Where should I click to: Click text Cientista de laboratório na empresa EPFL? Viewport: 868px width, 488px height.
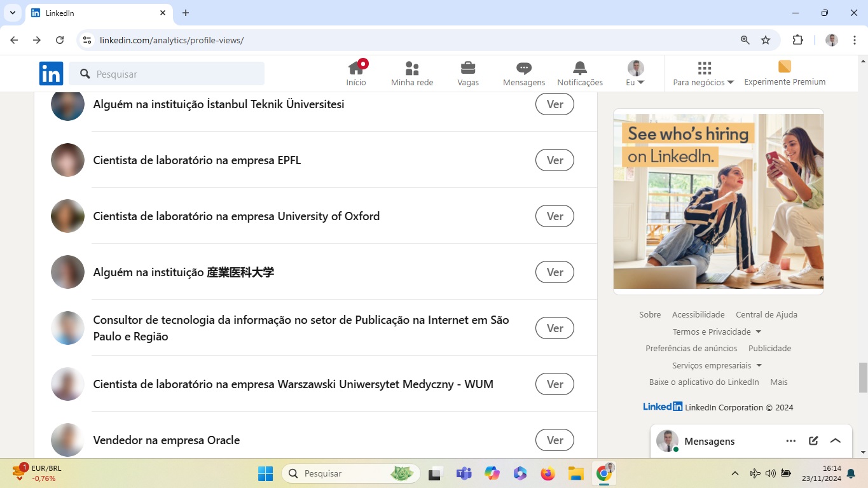point(197,160)
